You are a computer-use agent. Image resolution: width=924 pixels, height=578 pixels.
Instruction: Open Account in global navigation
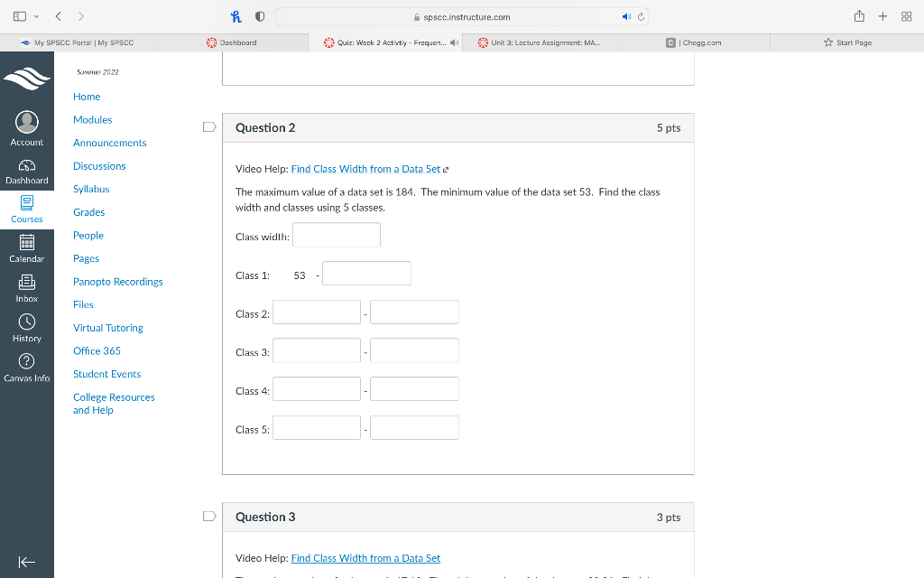click(27, 128)
